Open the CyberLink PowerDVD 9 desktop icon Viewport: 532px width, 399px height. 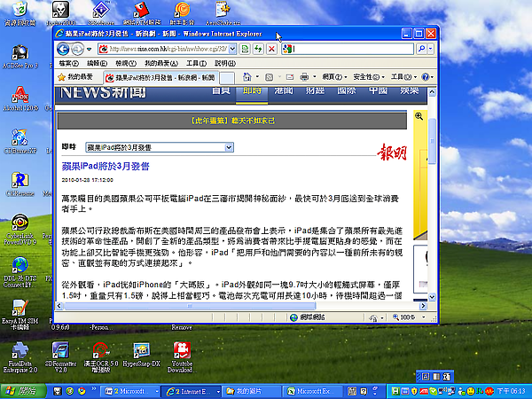(20, 230)
